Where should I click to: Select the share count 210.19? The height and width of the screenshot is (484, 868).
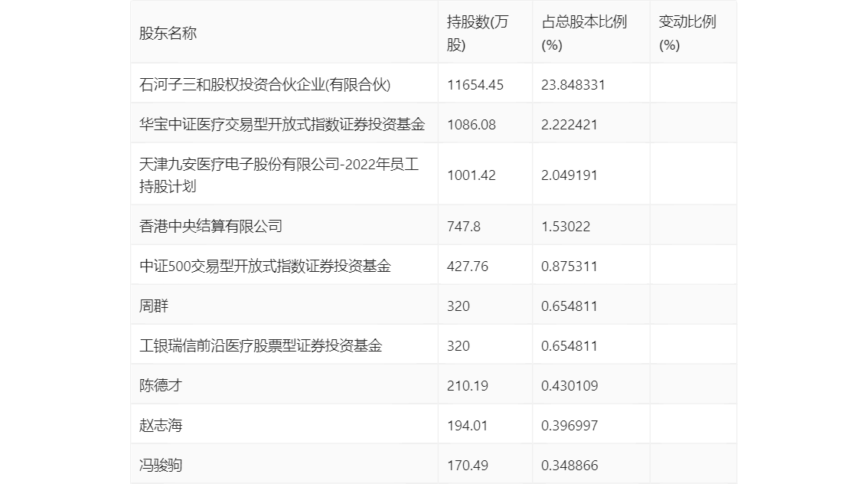pyautogui.click(x=467, y=386)
